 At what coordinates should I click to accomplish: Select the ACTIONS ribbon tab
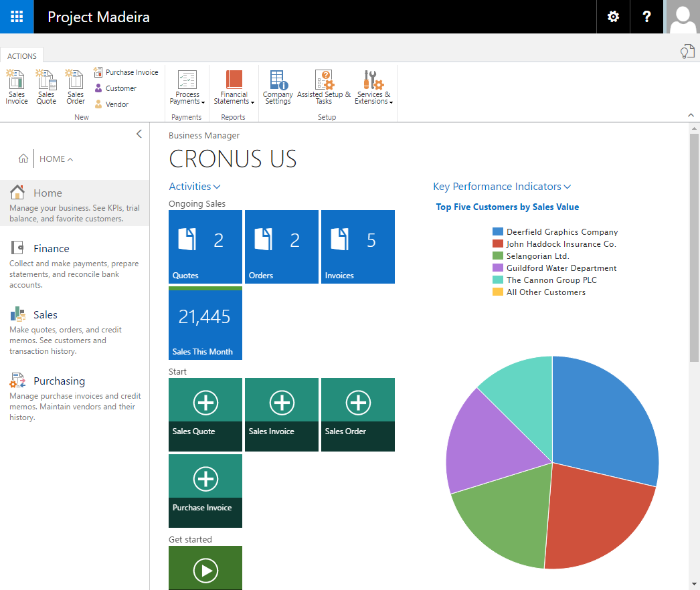(x=22, y=56)
